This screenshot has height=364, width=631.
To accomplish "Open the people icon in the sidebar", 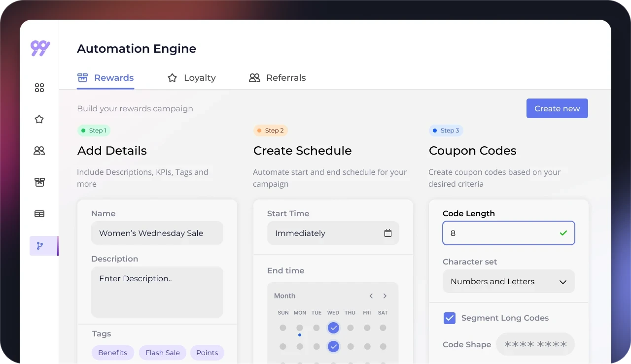I will (x=39, y=151).
